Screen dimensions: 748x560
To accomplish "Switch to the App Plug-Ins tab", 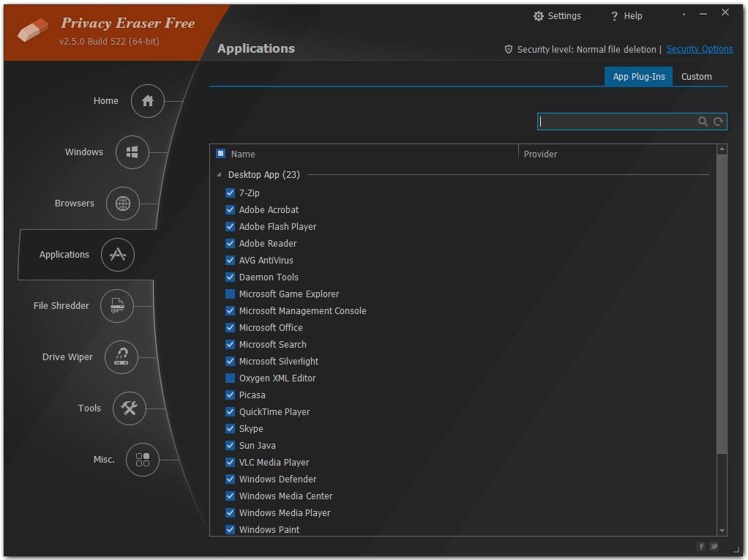I will 638,76.
